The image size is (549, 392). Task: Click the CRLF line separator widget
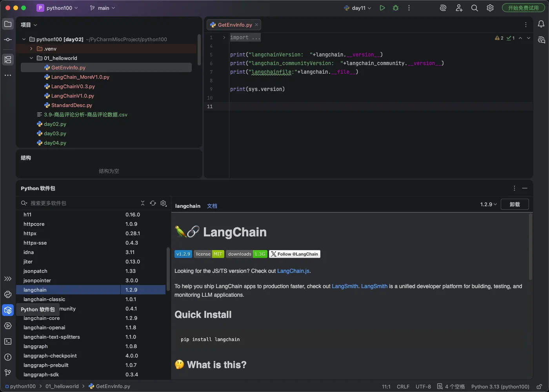point(403,387)
